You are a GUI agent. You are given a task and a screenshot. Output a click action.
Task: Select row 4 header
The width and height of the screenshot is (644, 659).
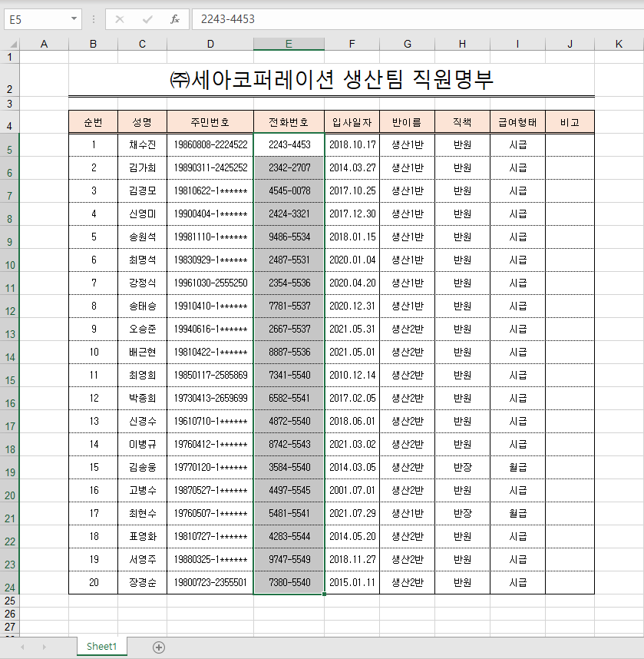(10, 122)
